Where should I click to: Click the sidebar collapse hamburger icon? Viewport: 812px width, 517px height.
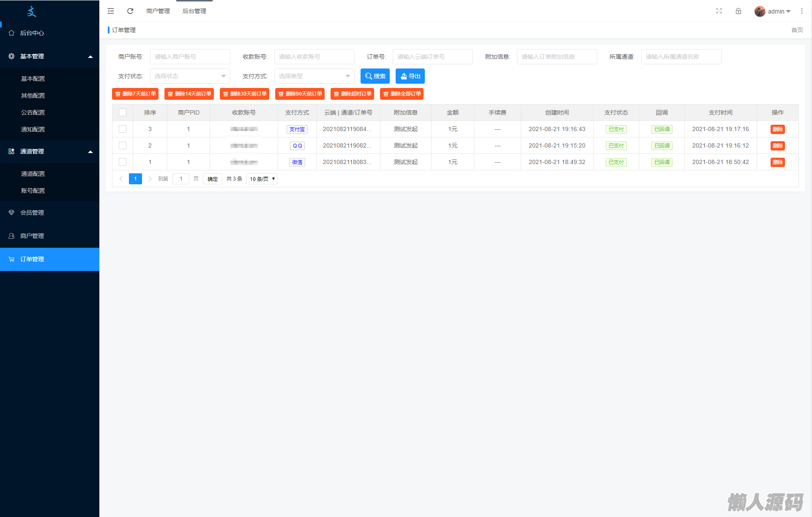click(111, 11)
